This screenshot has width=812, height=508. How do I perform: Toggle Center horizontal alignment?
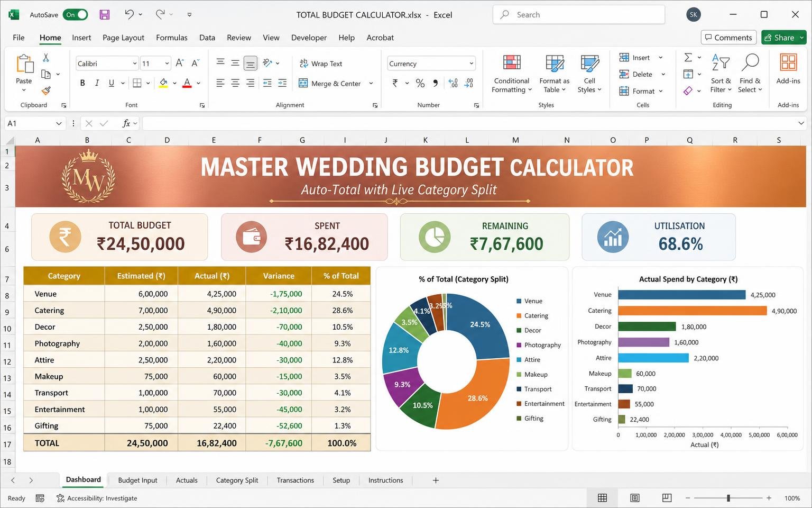(x=235, y=83)
